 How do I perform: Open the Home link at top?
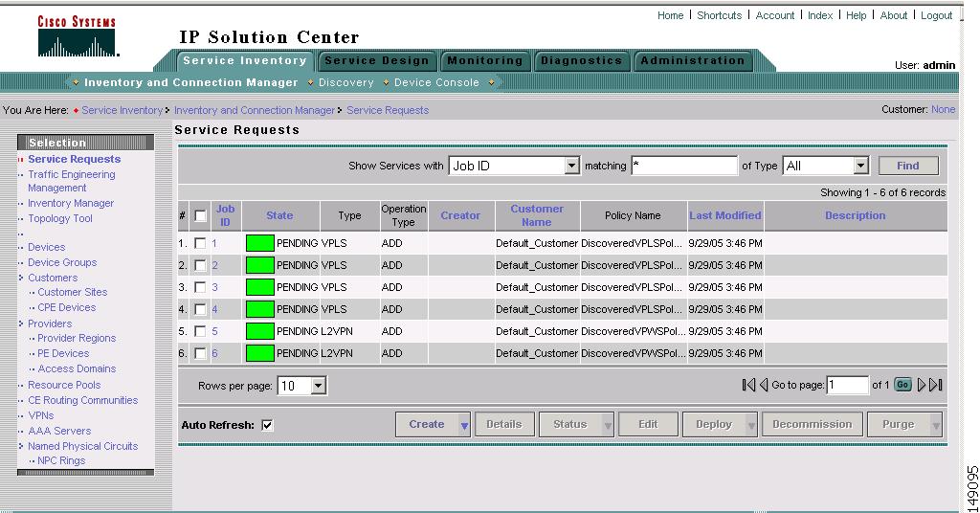(x=670, y=15)
